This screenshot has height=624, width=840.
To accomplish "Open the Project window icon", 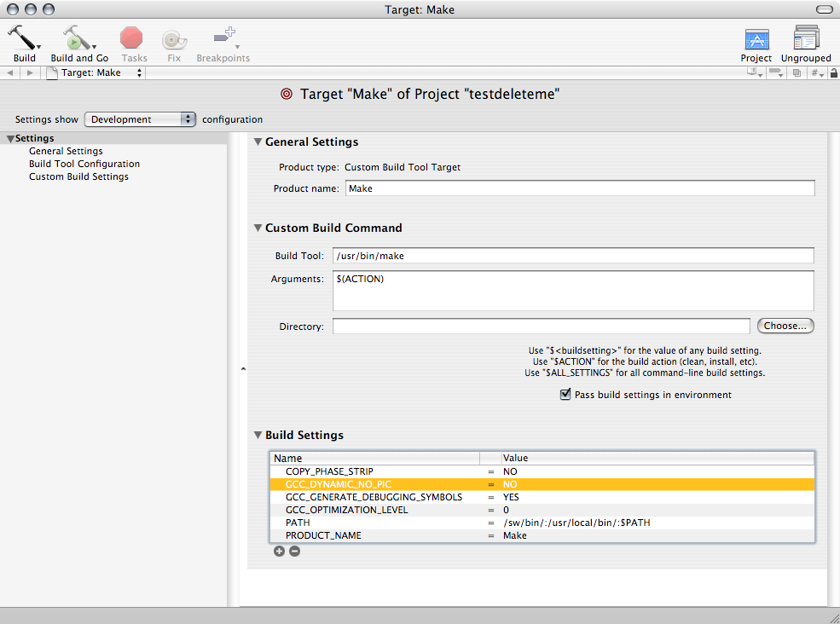I will pos(756,39).
